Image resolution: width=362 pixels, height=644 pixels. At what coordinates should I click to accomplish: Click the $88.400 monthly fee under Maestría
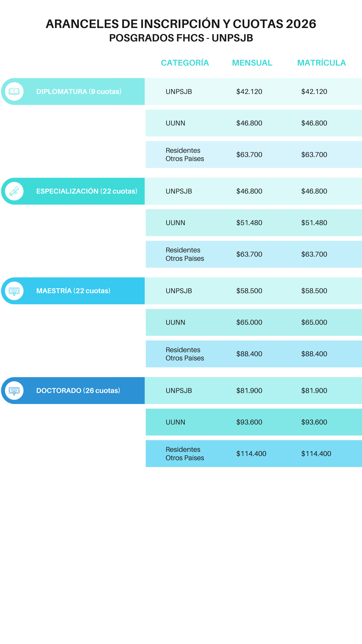(249, 354)
